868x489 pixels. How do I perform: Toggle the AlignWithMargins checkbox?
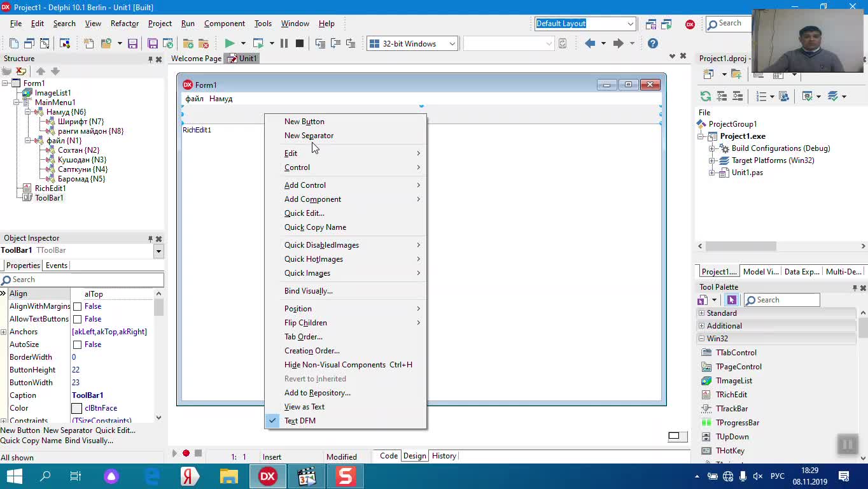click(x=78, y=306)
